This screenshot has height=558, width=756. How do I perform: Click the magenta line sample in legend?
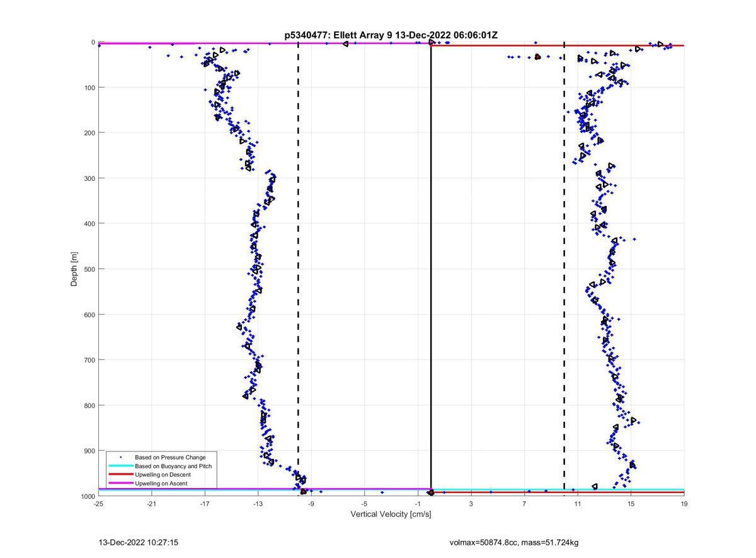point(121,484)
